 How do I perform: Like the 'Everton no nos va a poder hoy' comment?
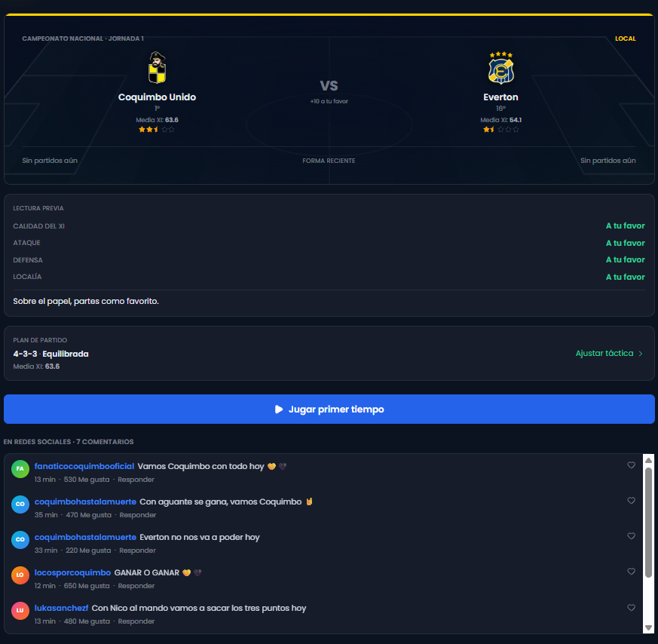[x=631, y=535]
